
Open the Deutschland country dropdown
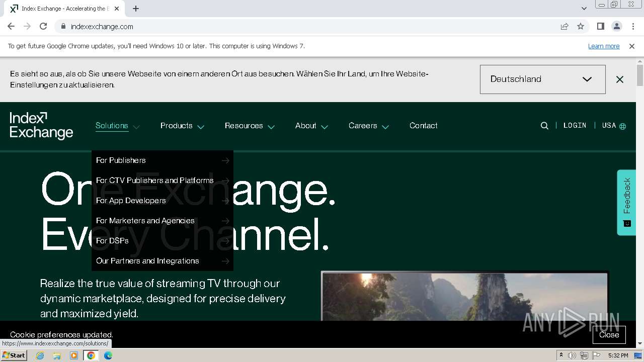[x=542, y=79]
